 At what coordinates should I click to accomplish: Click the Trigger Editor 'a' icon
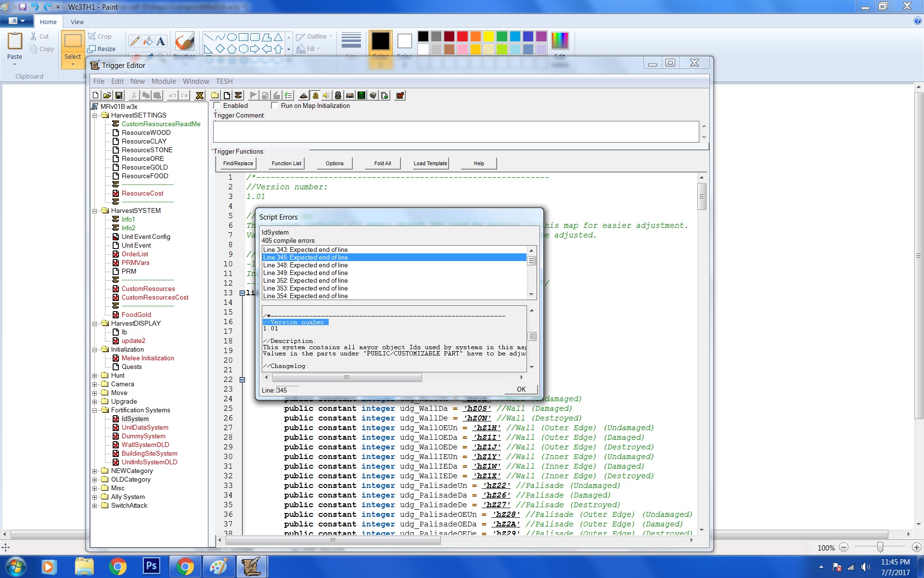(315, 95)
